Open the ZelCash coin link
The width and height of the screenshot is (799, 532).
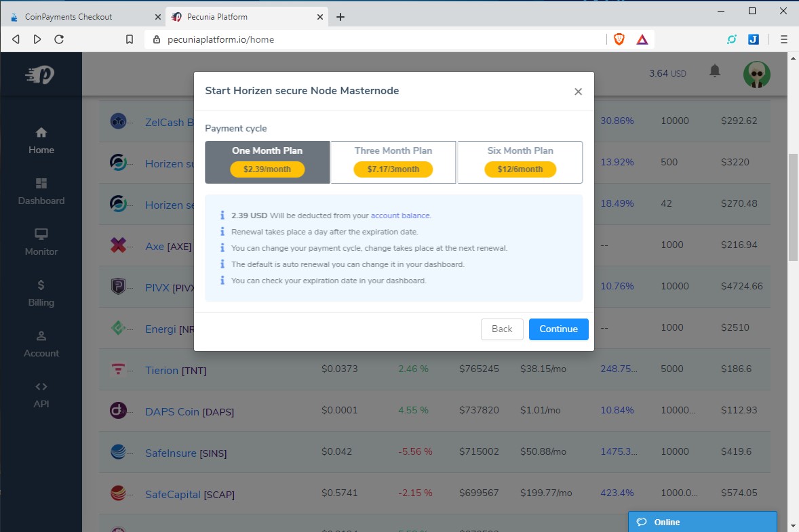click(169, 122)
